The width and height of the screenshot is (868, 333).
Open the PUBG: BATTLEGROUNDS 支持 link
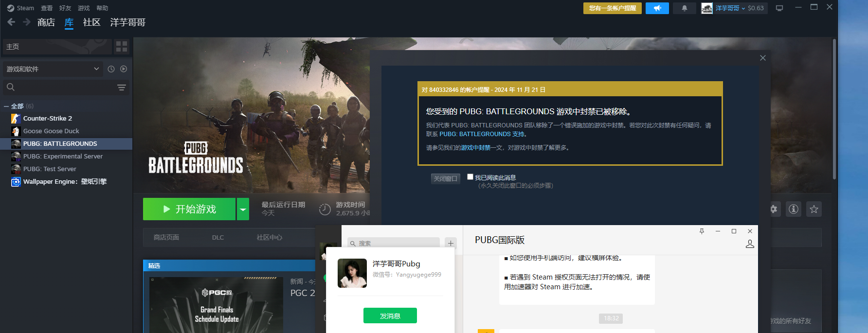(482, 134)
